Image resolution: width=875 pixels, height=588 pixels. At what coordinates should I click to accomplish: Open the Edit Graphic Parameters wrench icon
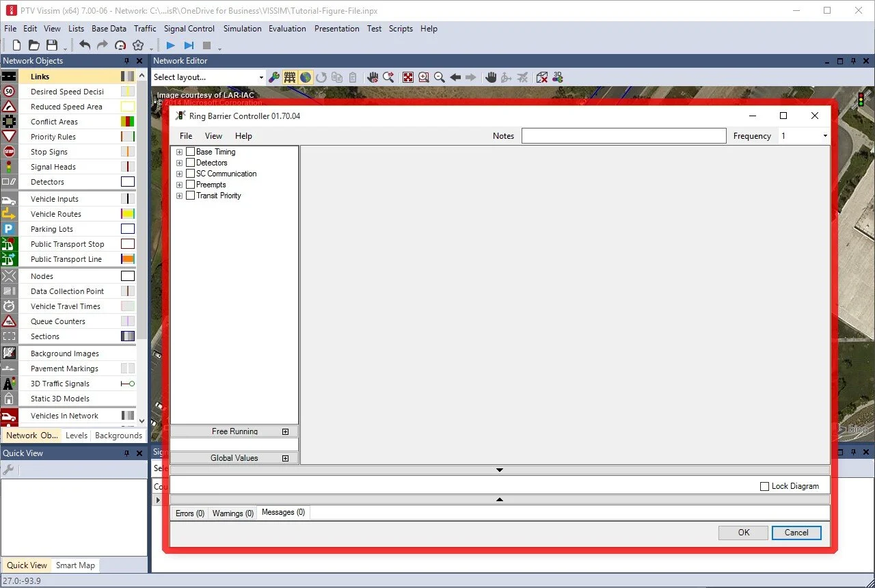[x=274, y=77]
